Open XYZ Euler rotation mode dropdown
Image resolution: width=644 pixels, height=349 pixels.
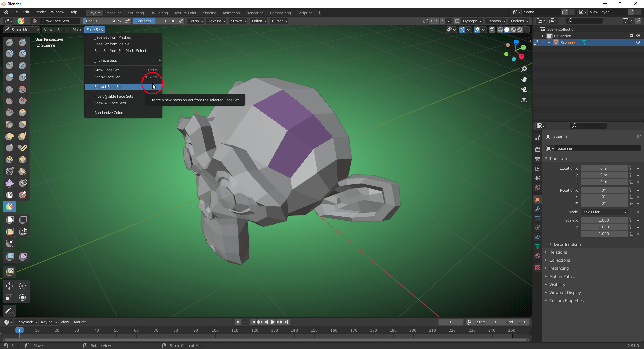604,212
